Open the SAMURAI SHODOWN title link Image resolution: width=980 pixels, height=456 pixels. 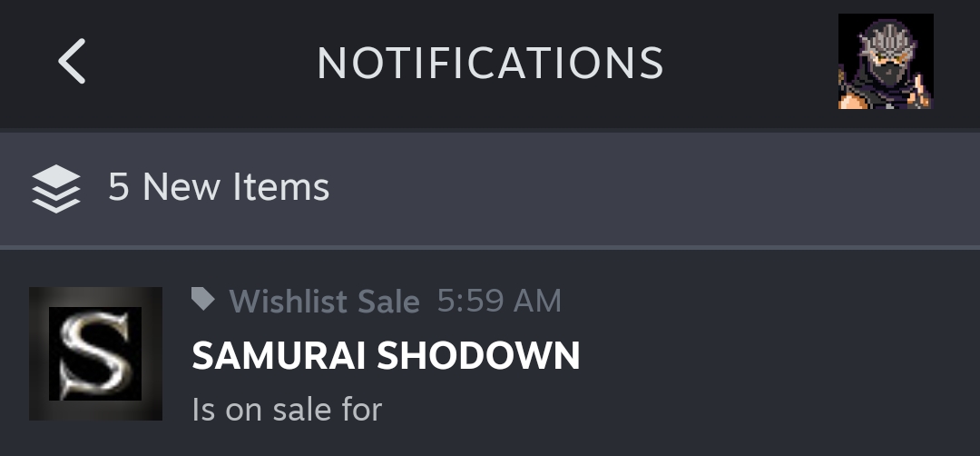click(x=386, y=355)
